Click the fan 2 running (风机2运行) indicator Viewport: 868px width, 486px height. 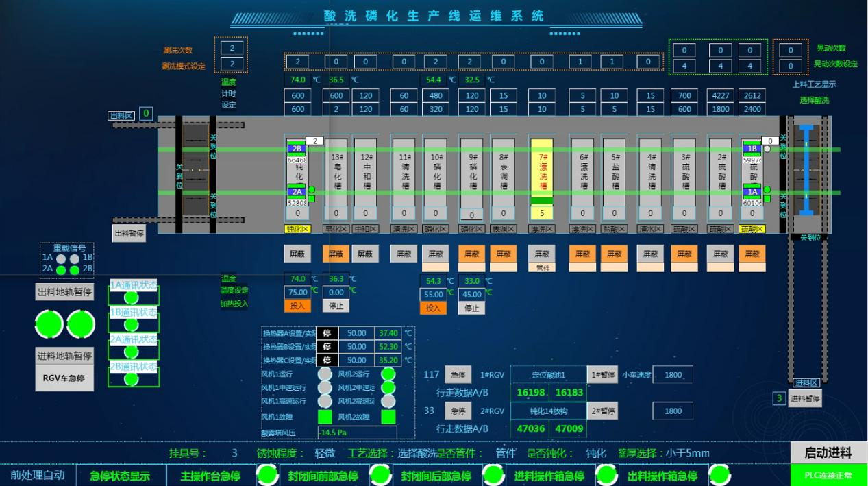(388, 374)
